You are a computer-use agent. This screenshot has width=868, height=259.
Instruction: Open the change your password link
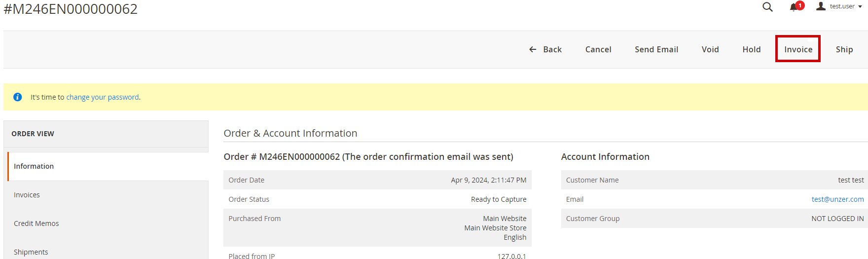[103, 97]
